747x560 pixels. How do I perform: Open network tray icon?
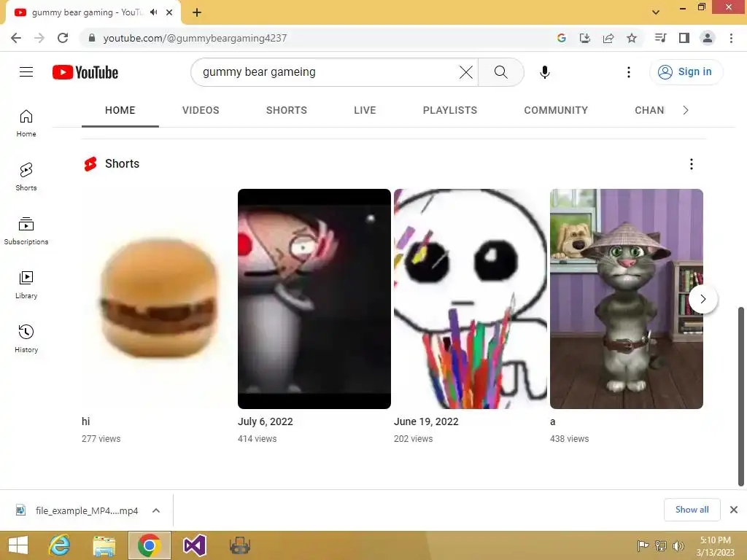660,545
